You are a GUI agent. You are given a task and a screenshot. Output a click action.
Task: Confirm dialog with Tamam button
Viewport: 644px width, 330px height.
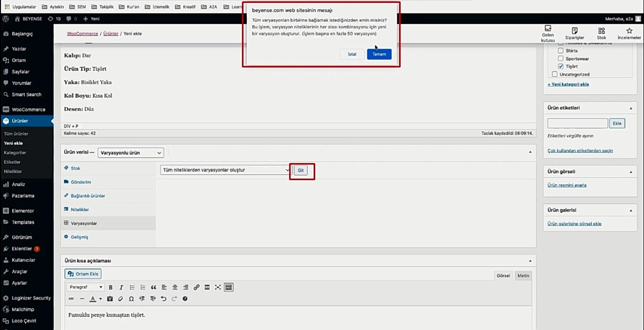(x=379, y=54)
